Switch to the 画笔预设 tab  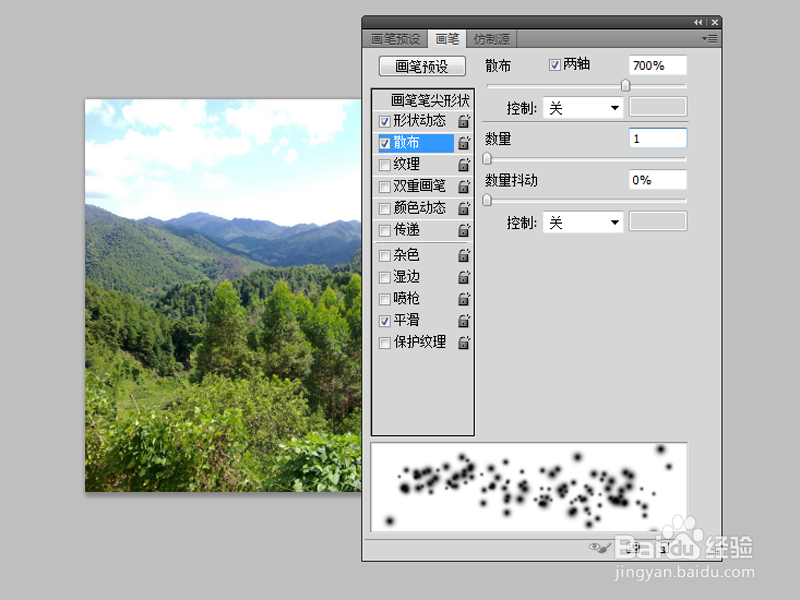395,39
